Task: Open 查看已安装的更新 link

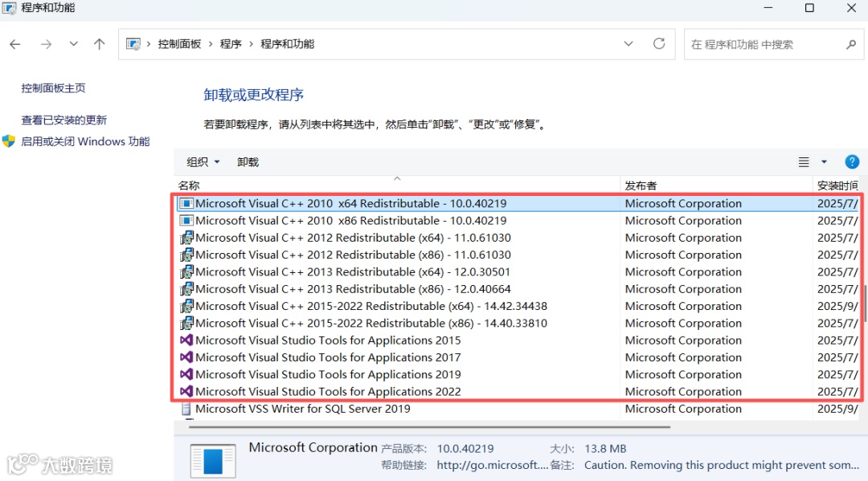Action: (x=63, y=120)
